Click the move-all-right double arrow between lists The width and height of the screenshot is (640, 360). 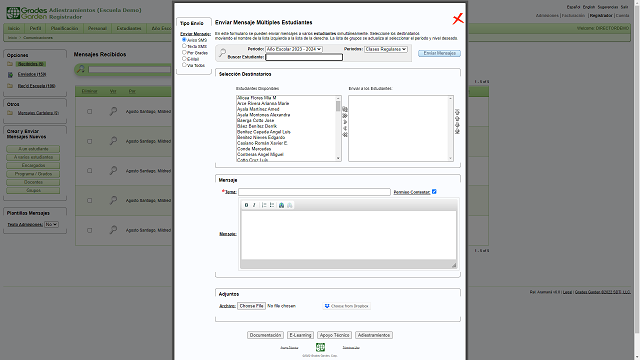[345, 116]
